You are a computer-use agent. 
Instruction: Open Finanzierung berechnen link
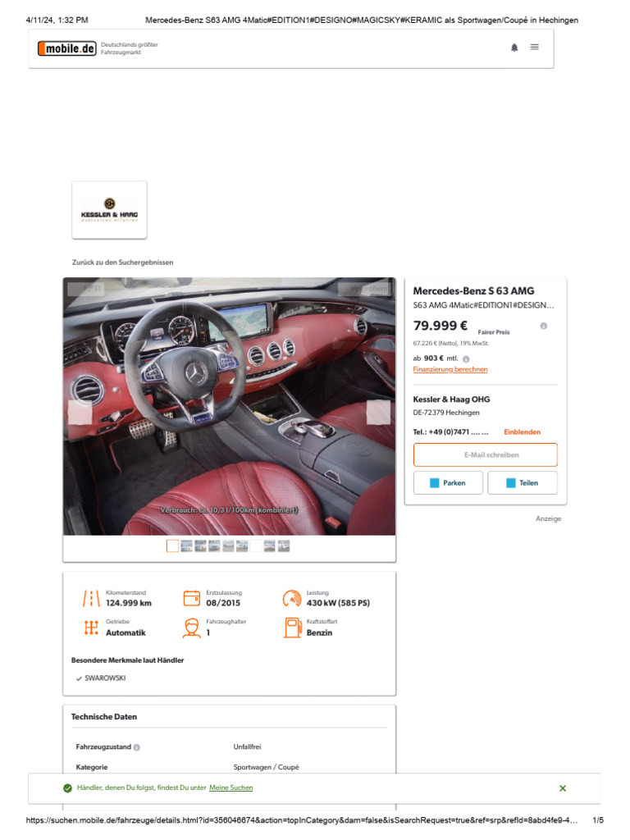point(450,369)
